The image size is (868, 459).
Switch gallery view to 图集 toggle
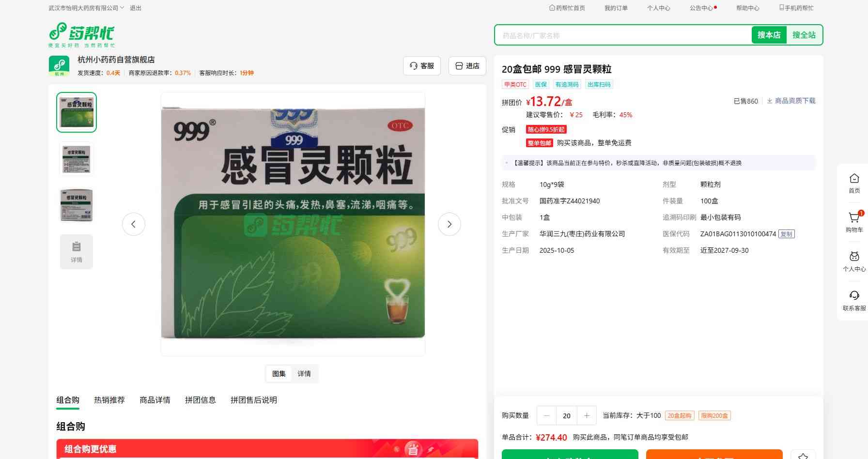[279, 374]
